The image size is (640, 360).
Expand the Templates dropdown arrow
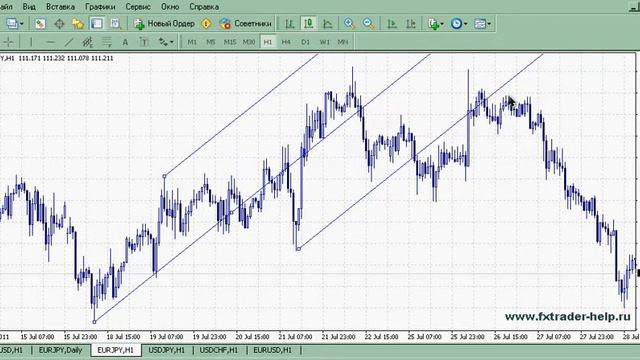point(489,24)
